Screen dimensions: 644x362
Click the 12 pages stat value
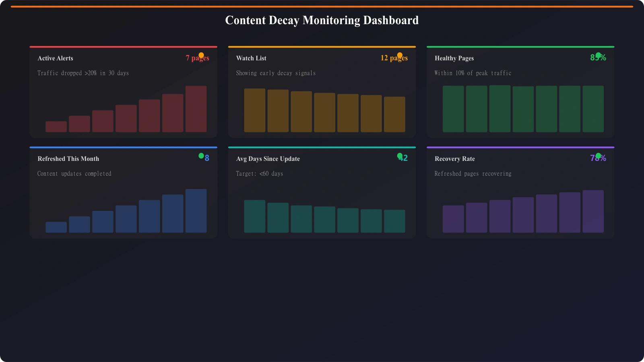[394, 58]
